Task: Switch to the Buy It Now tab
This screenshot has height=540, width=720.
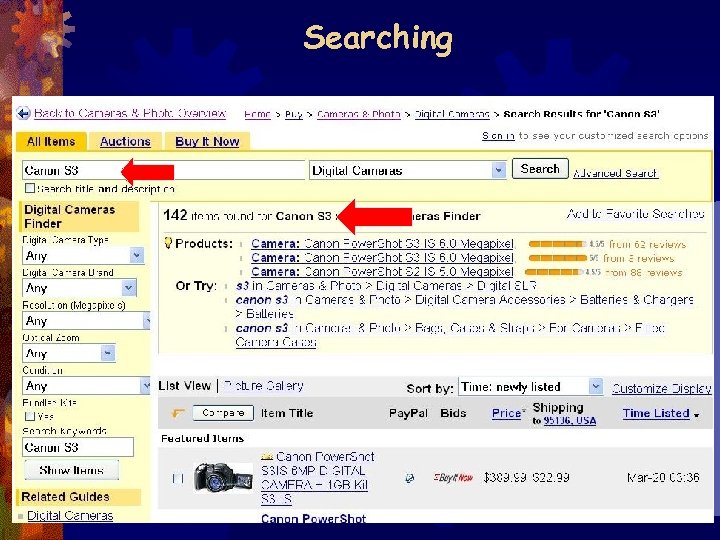Action: coord(207,141)
